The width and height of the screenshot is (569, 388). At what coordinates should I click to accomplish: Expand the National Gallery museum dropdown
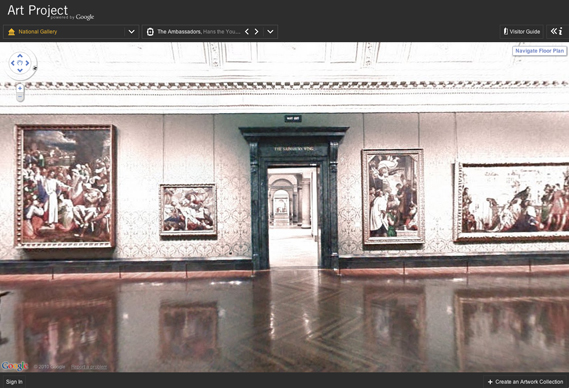pyautogui.click(x=131, y=32)
